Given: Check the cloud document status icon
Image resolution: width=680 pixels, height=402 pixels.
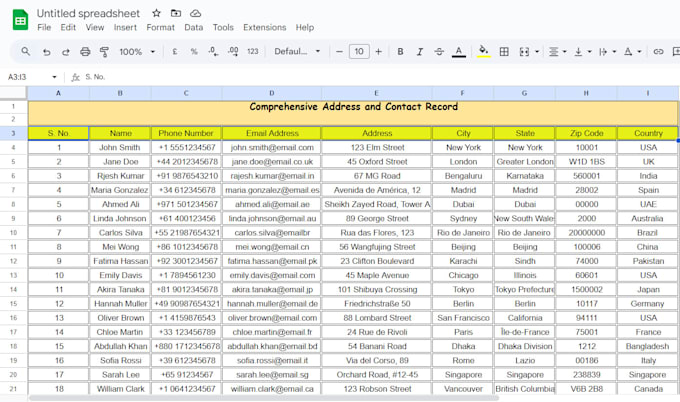Looking at the screenshot, I should pyautogui.click(x=196, y=13).
